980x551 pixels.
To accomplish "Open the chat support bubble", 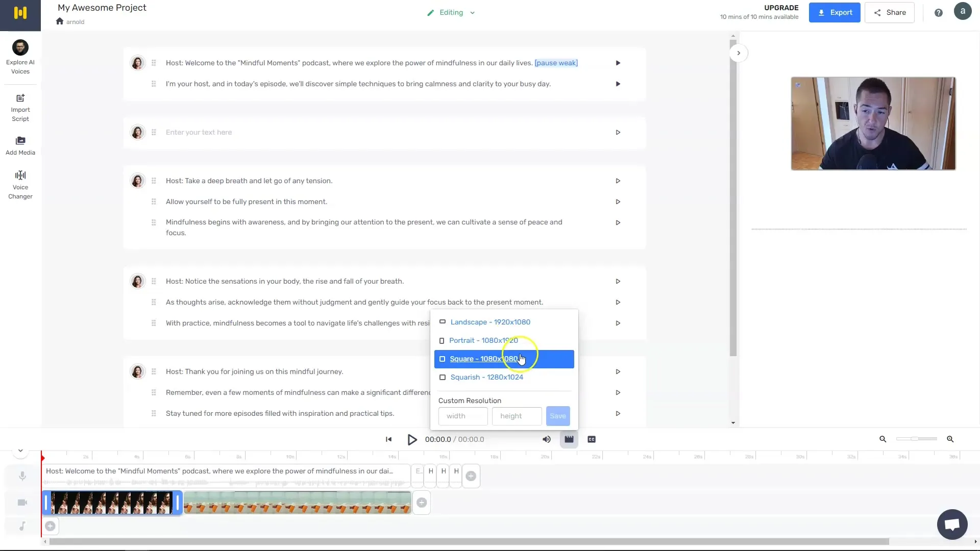I will [x=952, y=524].
